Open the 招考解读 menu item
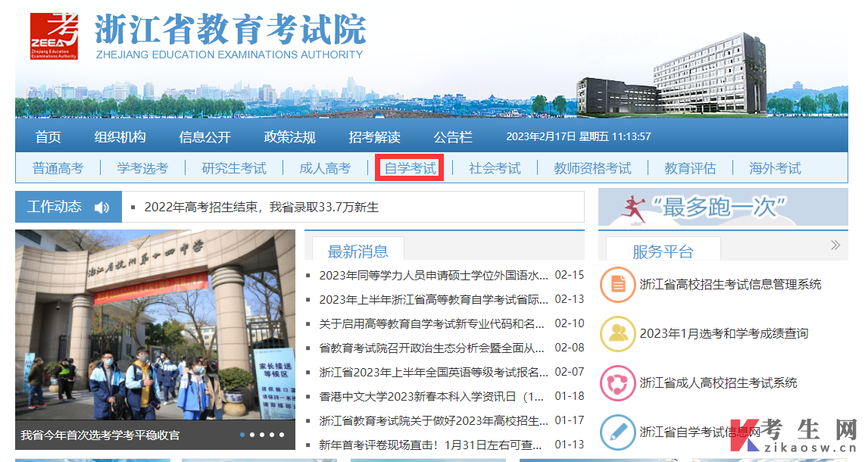The width and height of the screenshot is (868, 462). point(375,136)
